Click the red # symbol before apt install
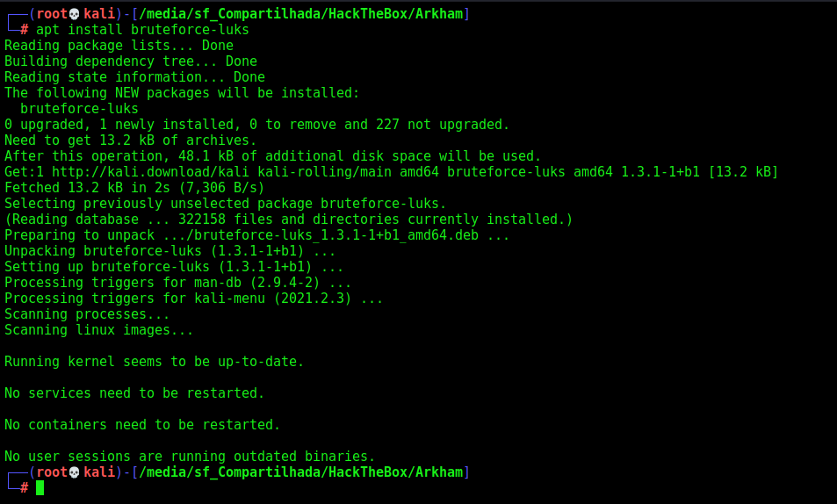 [x=24, y=30]
